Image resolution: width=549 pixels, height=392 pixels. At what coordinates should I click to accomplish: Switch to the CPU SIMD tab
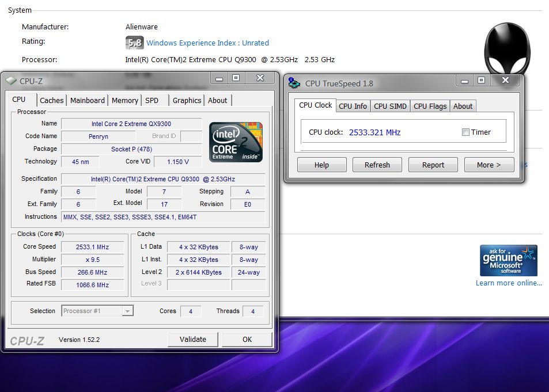[390, 106]
